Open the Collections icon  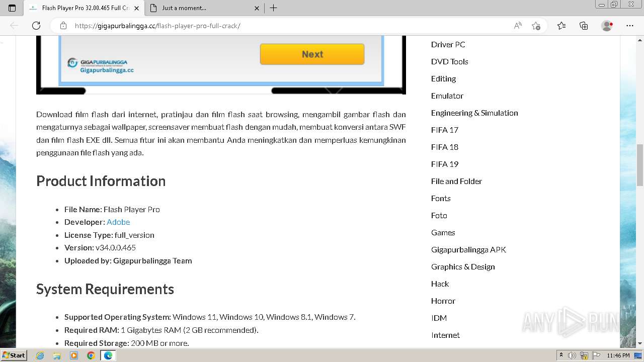click(584, 26)
